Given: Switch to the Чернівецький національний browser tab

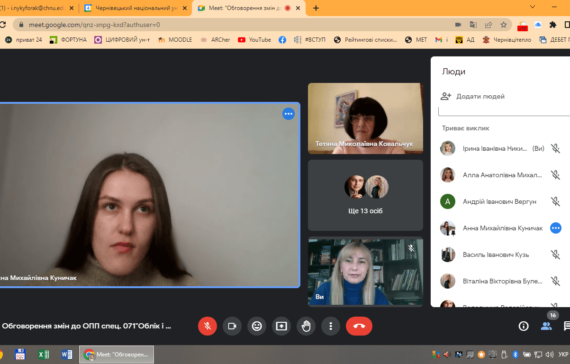Looking at the screenshot, I should 135,8.
